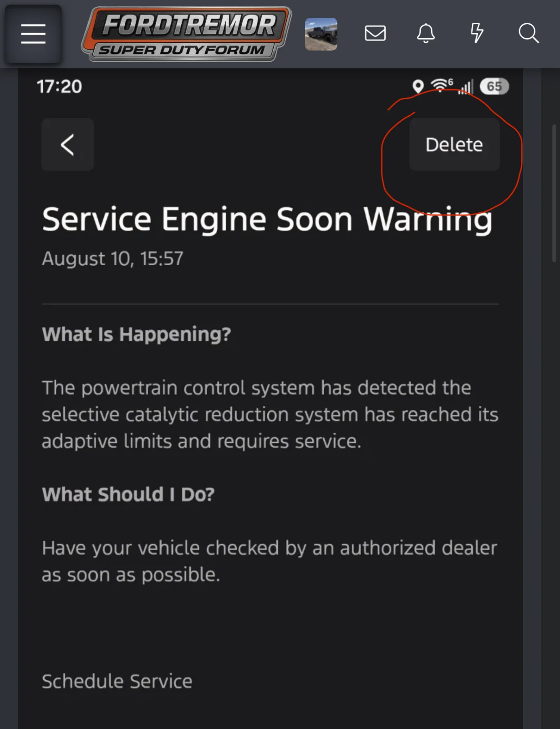Click Schedule Service link
The image size is (560, 729).
tap(117, 682)
